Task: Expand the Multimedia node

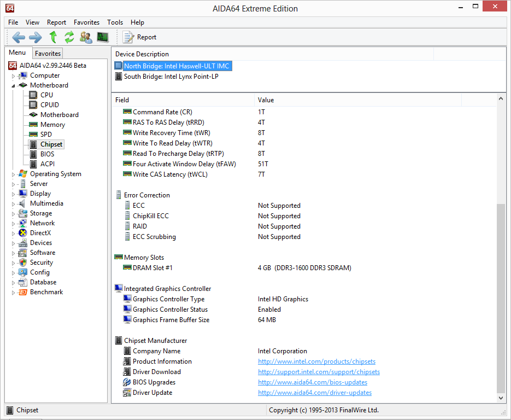Action: [13, 204]
